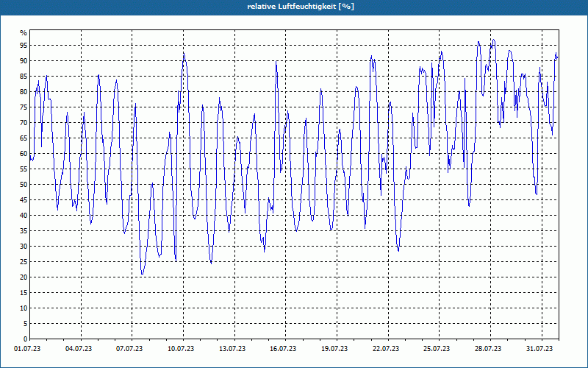This screenshot has width=588, height=368.
Task: Click the y-axis value 80
Action: click(x=24, y=91)
